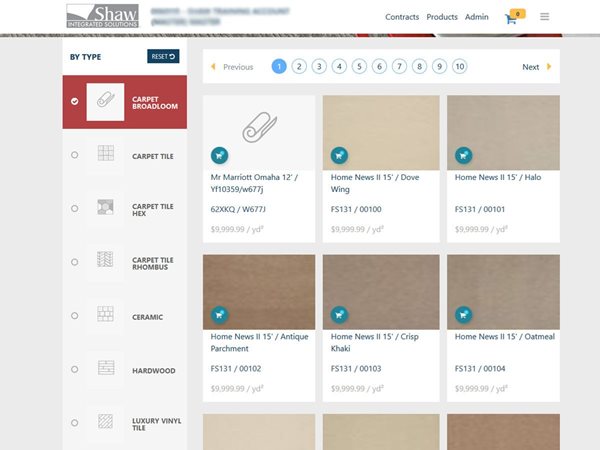
Task: Reset the By Type filter
Action: 163,56
